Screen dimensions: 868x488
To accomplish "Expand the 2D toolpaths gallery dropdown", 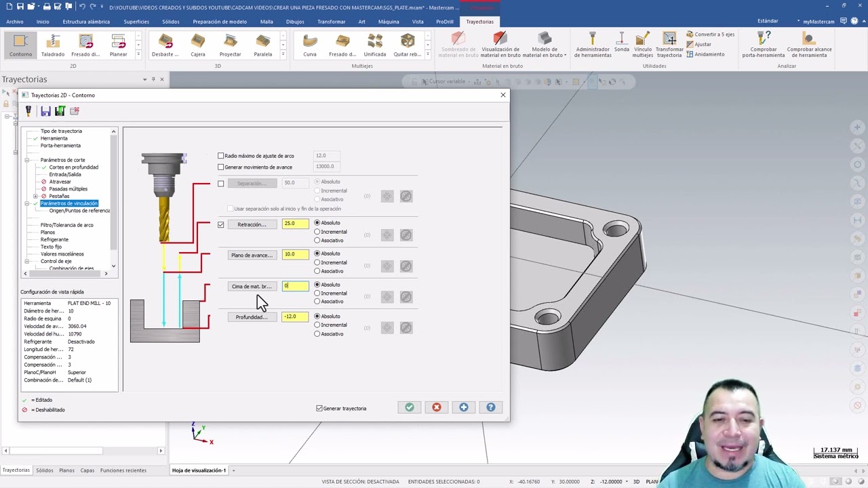I will (x=138, y=55).
